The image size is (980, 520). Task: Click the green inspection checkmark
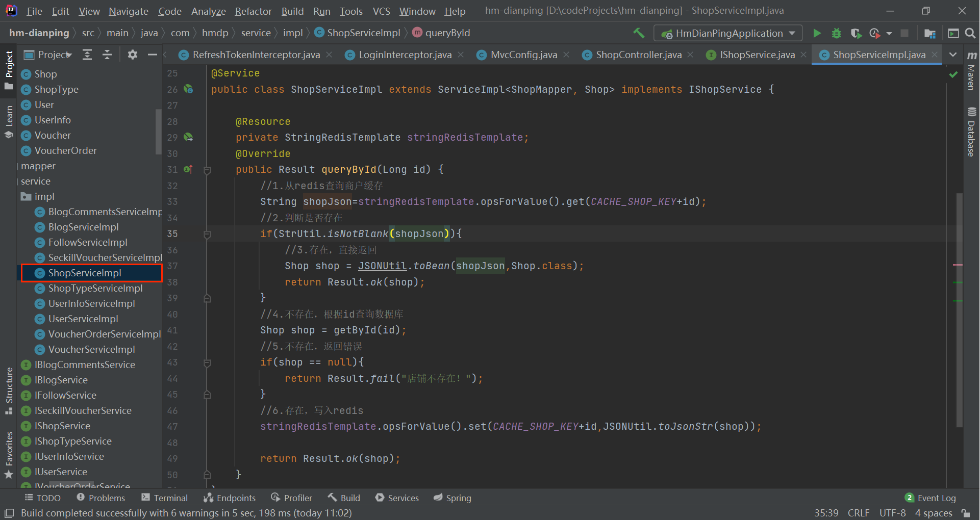point(953,74)
